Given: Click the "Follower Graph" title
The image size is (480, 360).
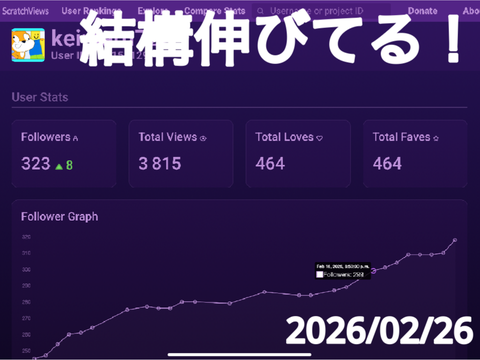Looking at the screenshot, I should pos(60,217).
